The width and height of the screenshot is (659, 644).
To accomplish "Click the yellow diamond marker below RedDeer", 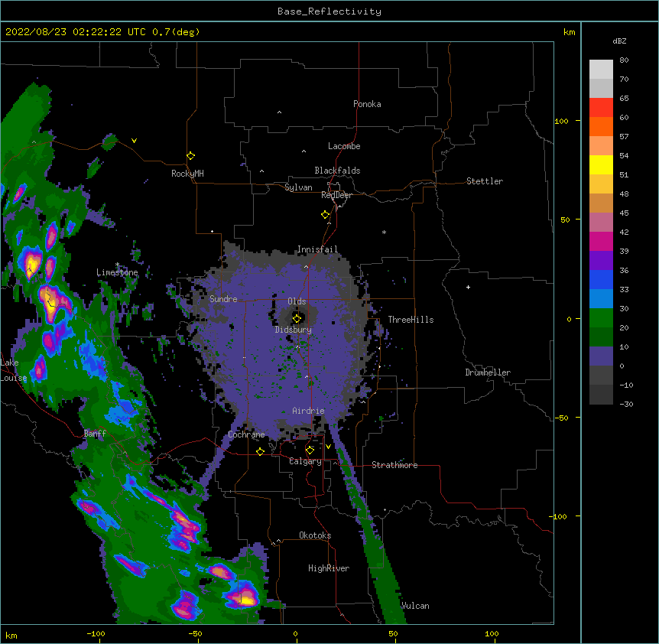I will pyautogui.click(x=325, y=215).
